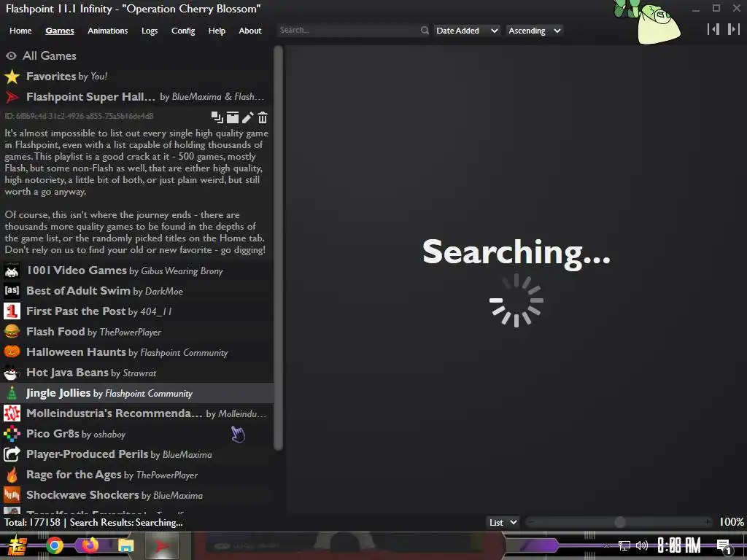
Task: Select the Player-Produced Perils playlist
Action: (x=136, y=454)
